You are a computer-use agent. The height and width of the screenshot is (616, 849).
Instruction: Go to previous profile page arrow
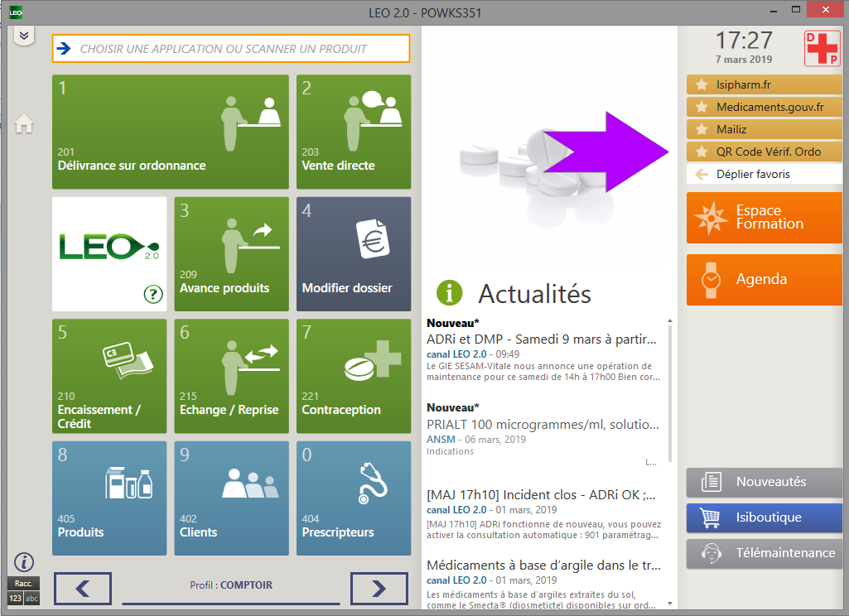(82, 589)
